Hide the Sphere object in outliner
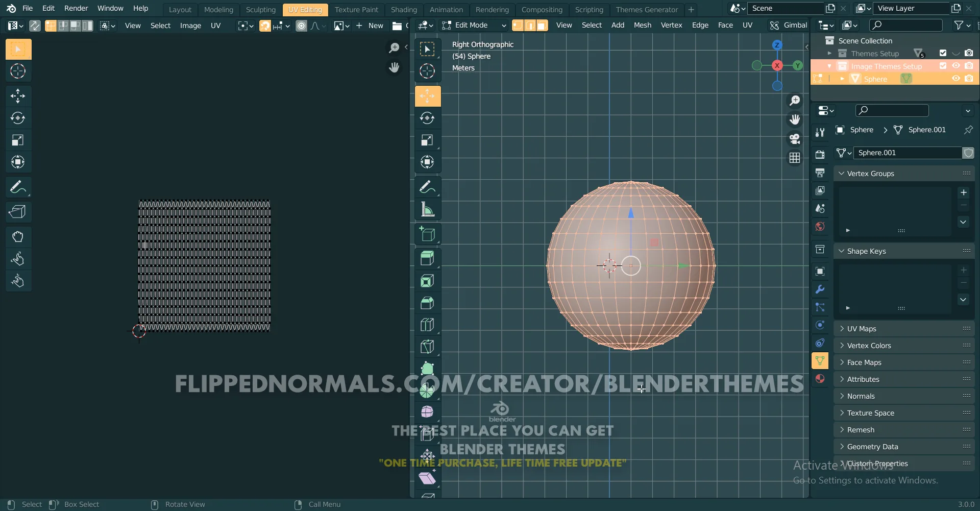This screenshot has height=511, width=980. 956,79
